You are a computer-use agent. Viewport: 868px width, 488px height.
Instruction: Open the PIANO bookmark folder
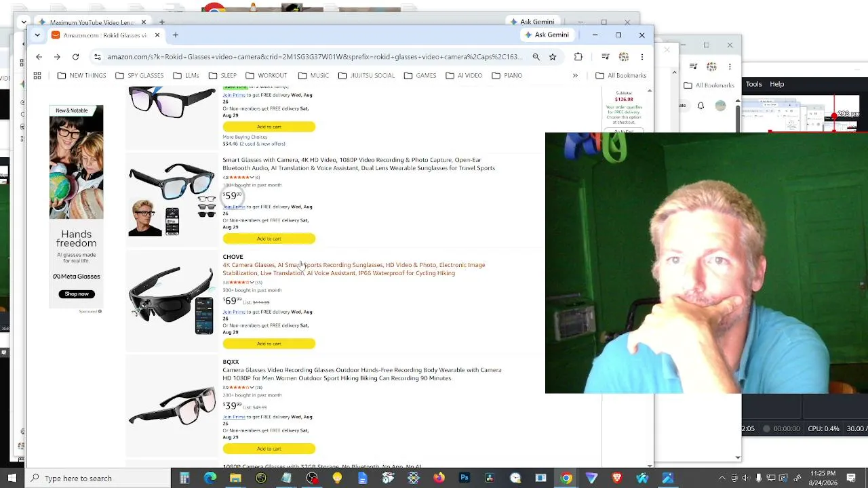pos(507,75)
